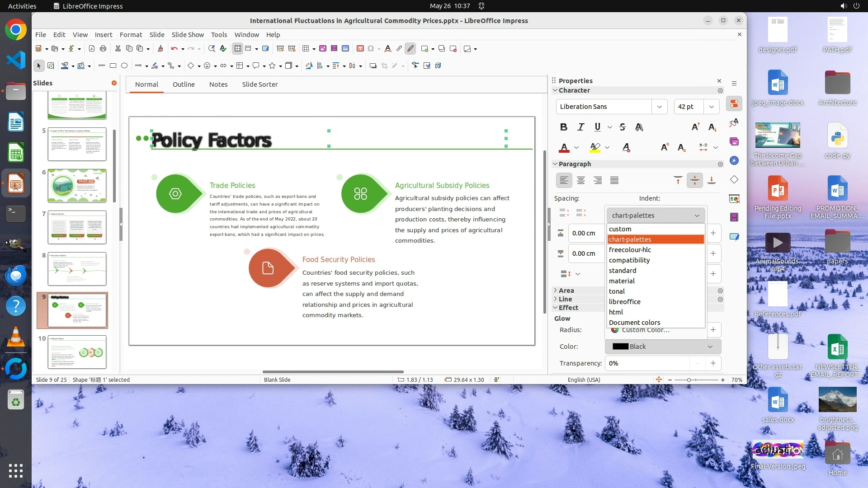Switch to the Slide Sorter tab
The width and height of the screenshot is (868, 488).
click(259, 84)
